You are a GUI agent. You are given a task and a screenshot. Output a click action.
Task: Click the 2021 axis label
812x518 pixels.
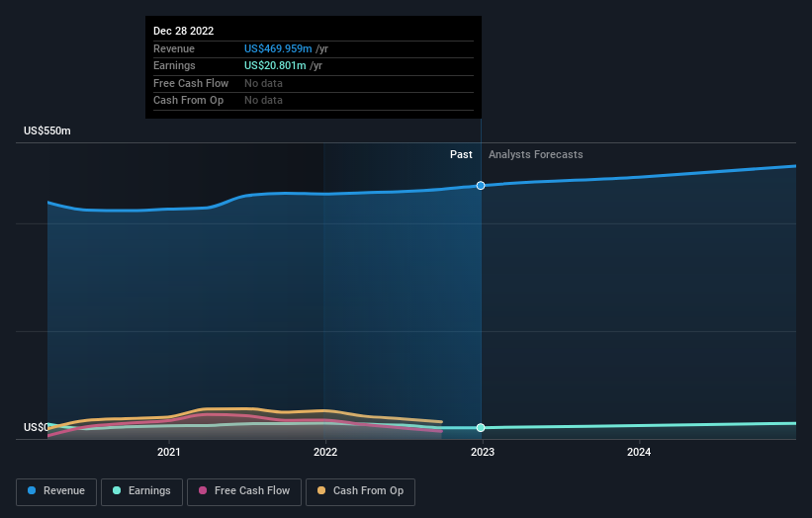coord(169,452)
